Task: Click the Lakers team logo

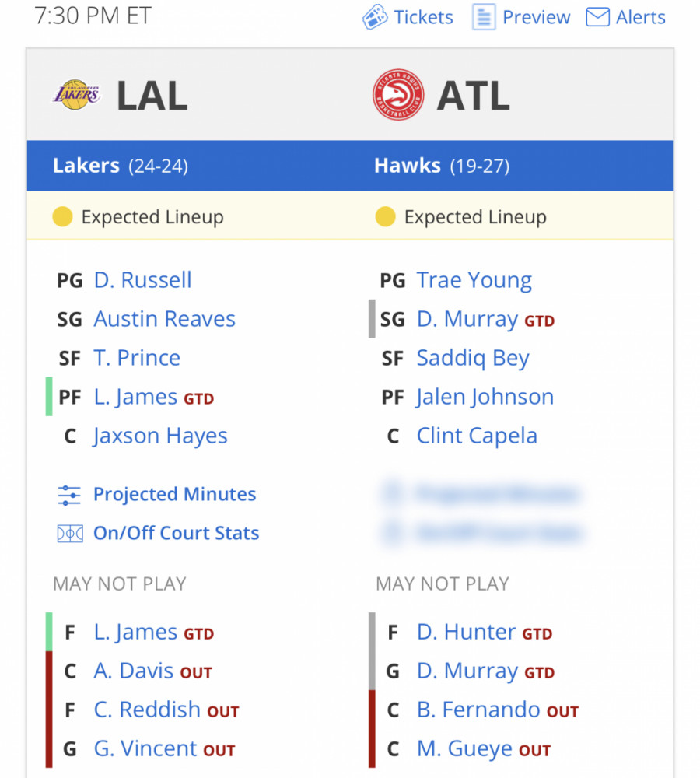Action: pyautogui.click(x=76, y=95)
